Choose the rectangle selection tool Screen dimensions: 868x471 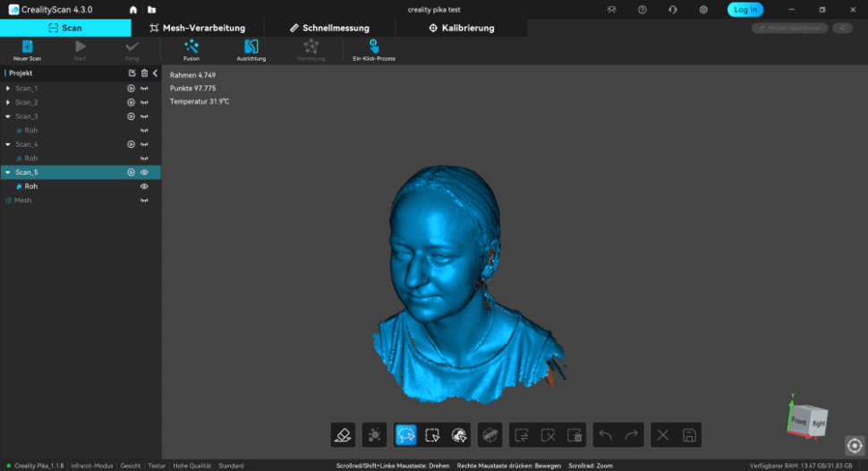pyautogui.click(x=432, y=435)
